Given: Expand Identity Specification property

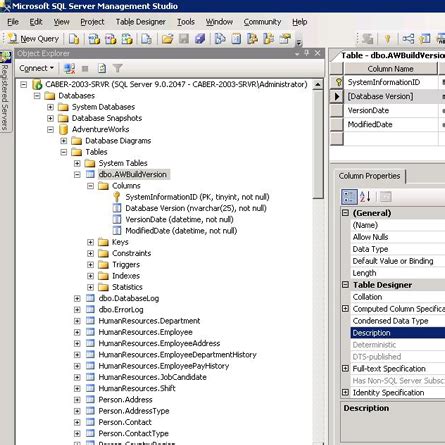Looking at the screenshot, I should point(346,392).
